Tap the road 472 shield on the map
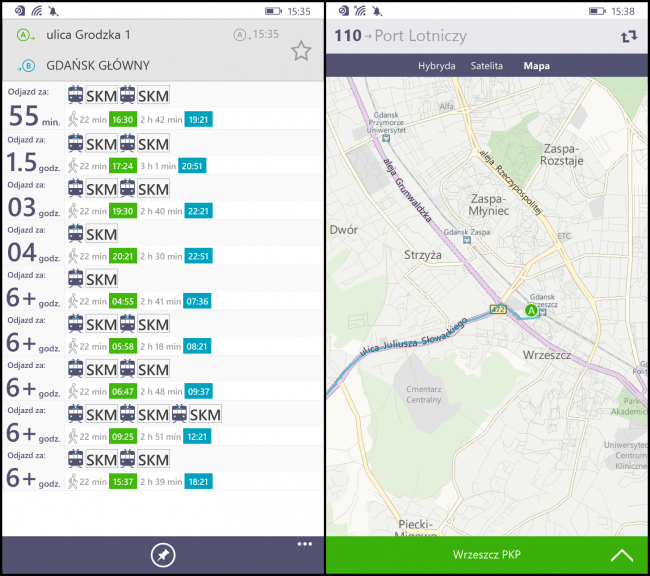 click(x=498, y=309)
